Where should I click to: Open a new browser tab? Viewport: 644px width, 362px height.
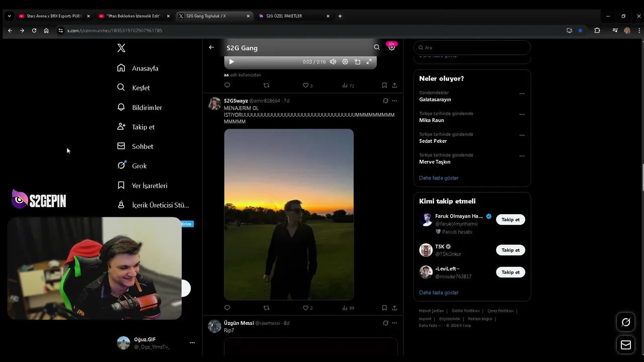[x=340, y=16]
